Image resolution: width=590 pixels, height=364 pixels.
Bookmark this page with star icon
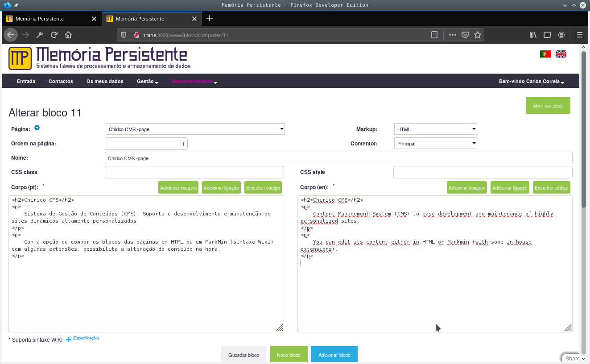click(x=478, y=35)
